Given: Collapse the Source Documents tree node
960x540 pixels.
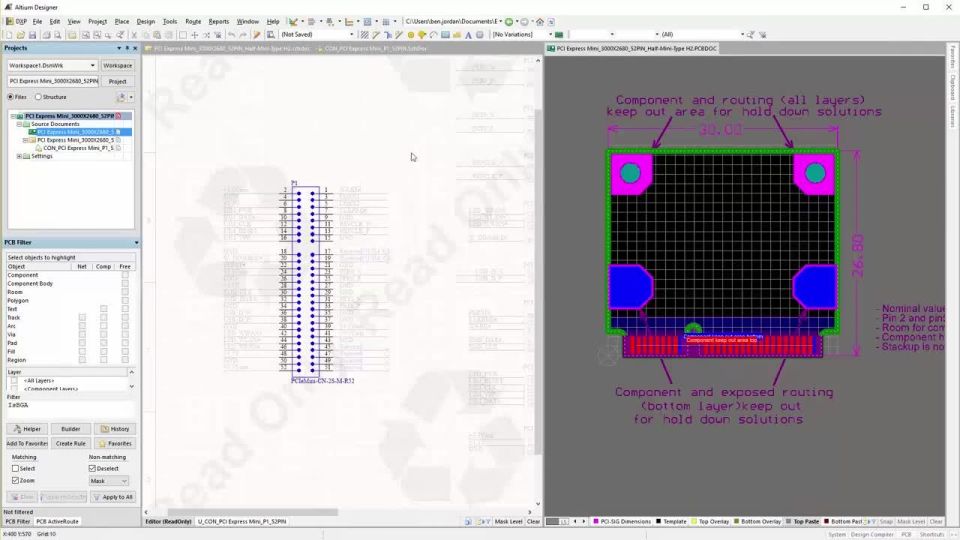Looking at the screenshot, I should click(x=19, y=124).
